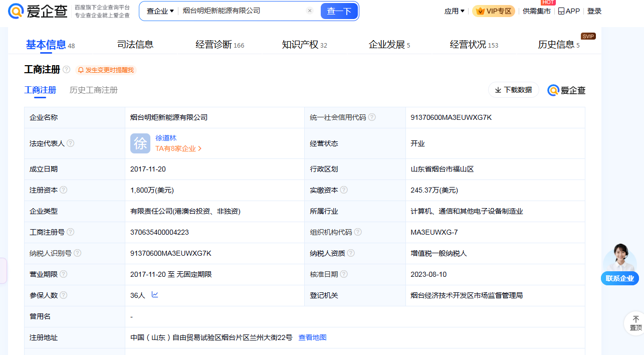The height and width of the screenshot is (355, 644).
Task: Expand TA有8家企业 link
Action: click(178, 148)
